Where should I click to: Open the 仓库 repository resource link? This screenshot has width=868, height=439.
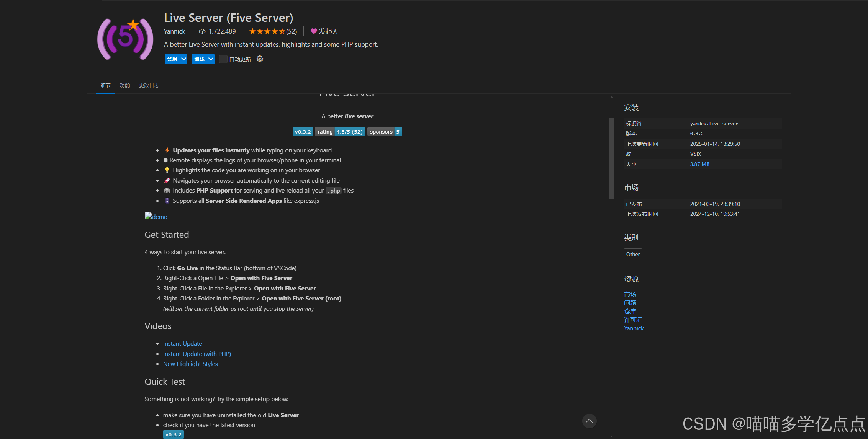(x=630, y=311)
